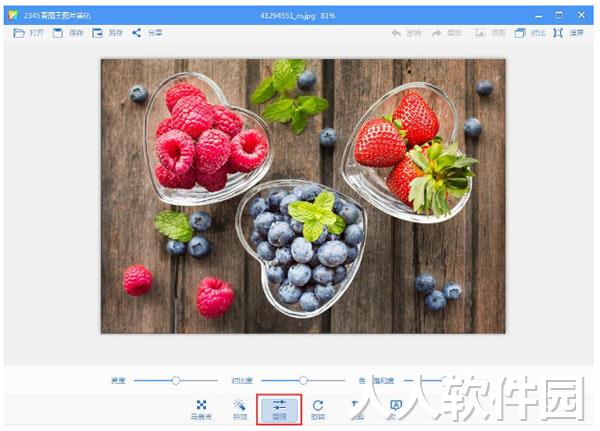The image size is (600, 431).
Task: Open the 特效 magic-wand effects tool
Action: click(240, 410)
